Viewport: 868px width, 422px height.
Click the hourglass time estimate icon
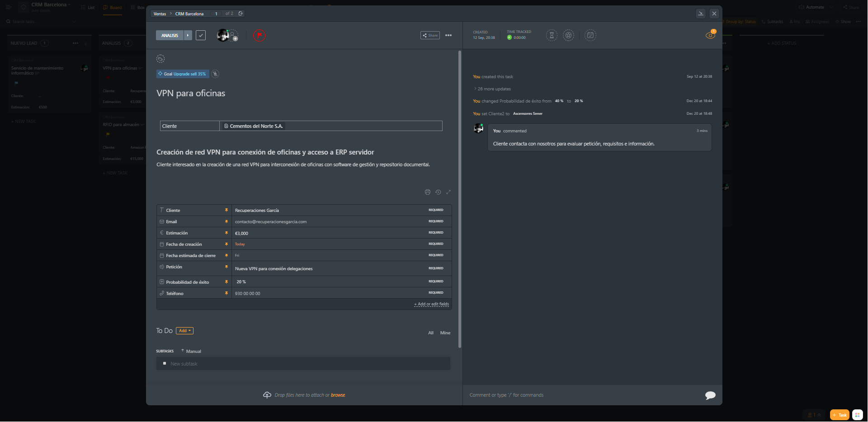coord(552,35)
